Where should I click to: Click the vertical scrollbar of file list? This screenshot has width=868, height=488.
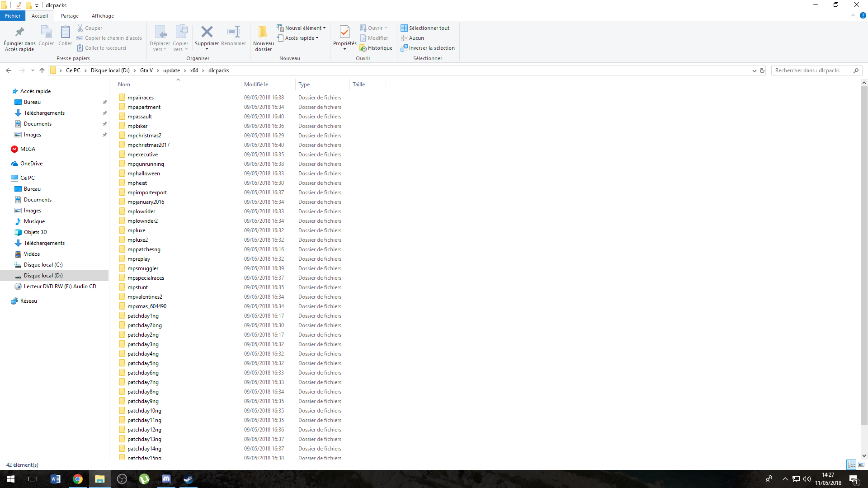coord(864,257)
